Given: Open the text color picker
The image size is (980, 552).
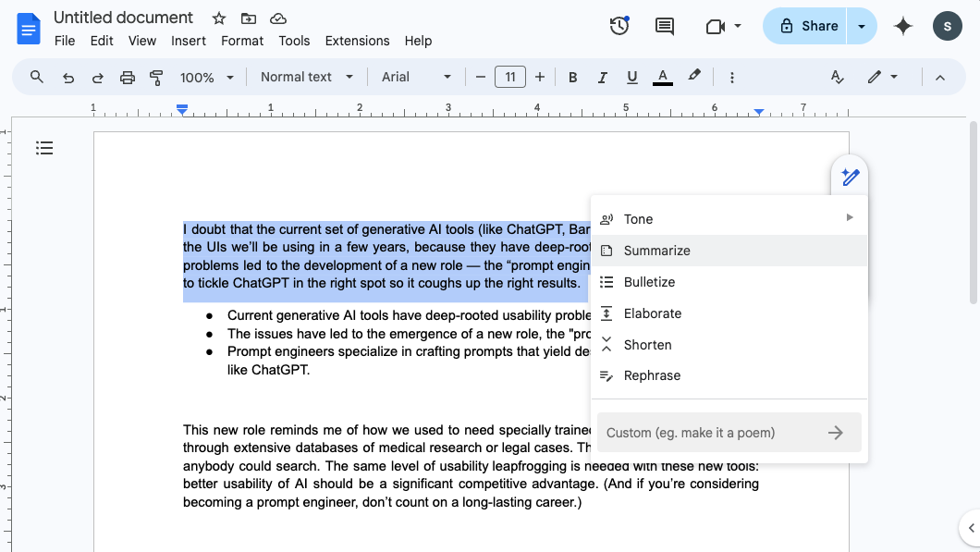Looking at the screenshot, I should tap(662, 77).
